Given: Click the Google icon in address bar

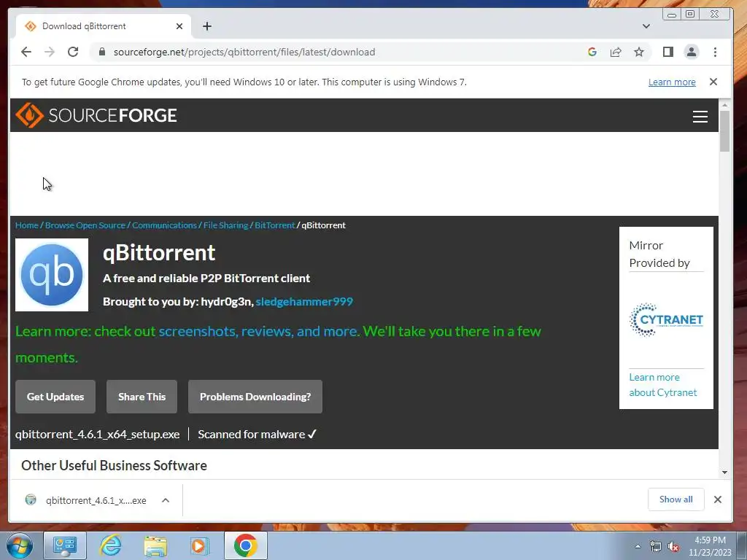Looking at the screenshot, I should tap(592, 52).
